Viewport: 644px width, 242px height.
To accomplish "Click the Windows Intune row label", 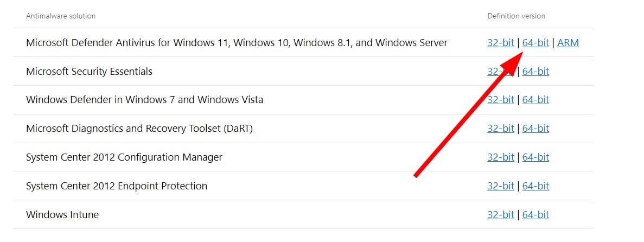I will (62, 215).
